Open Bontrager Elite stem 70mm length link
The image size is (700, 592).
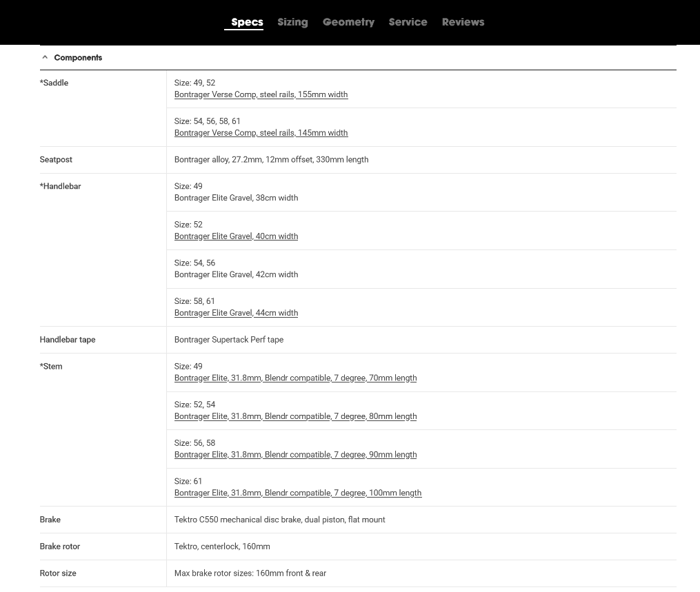point(296,378)
